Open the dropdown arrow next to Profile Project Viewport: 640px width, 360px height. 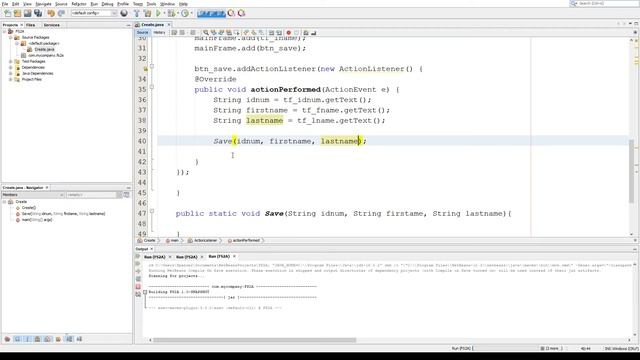coord(191,13)
